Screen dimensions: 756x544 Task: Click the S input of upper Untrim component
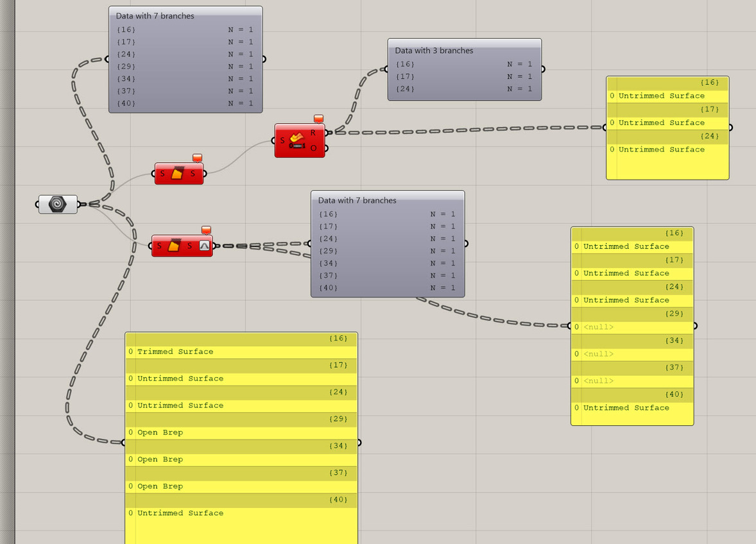162,173
